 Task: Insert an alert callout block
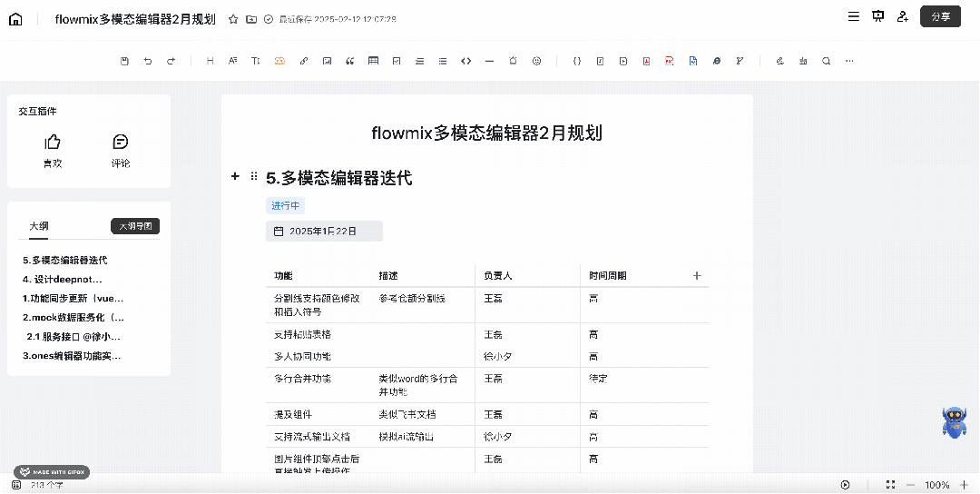pyautogui.click(x=513, y=61)
